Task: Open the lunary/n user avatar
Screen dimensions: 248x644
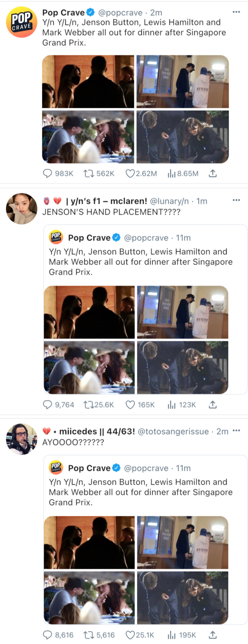Action: coord(21,208)
